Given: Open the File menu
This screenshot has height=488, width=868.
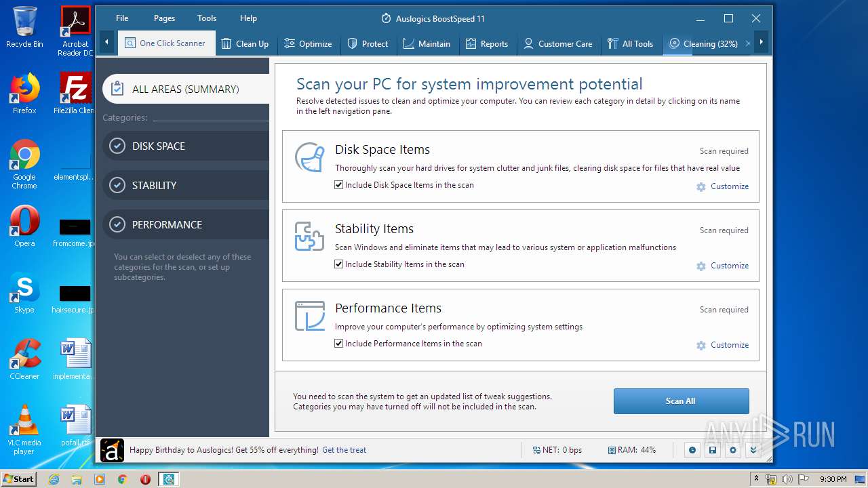Looking at the screenshot, I should click(x=122, y=18).
